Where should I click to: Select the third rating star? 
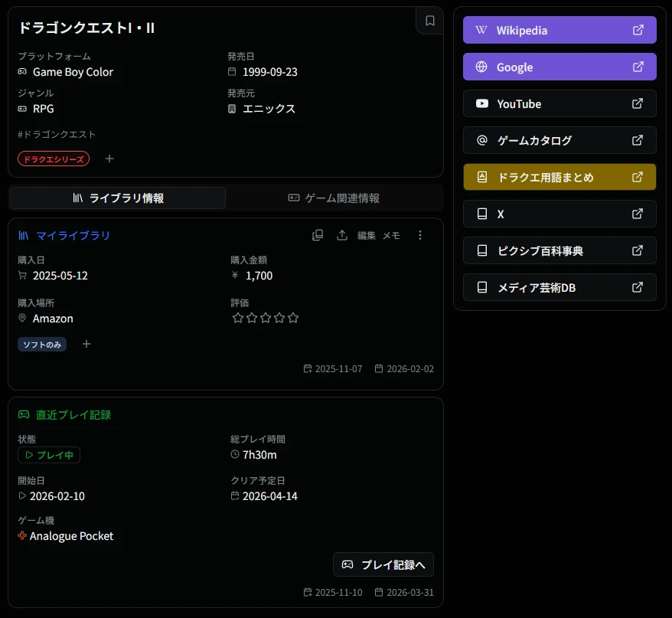(266, 318)
